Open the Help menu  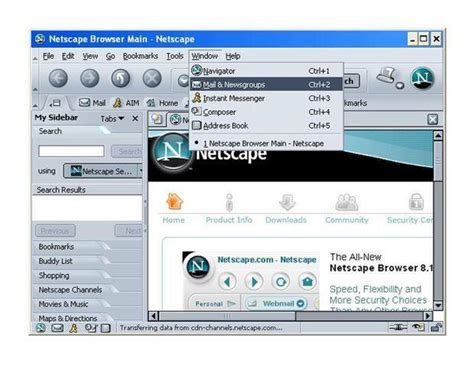233,56
